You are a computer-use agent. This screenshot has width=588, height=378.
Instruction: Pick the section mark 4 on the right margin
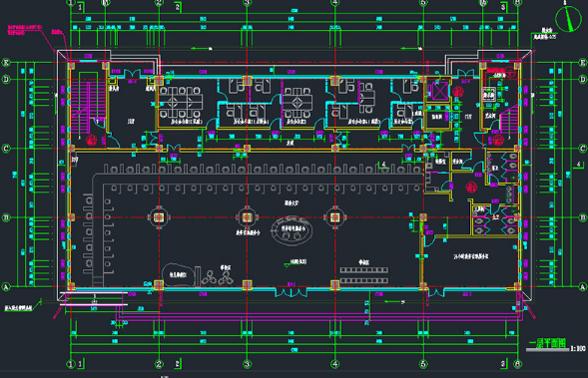pos(578,165)
